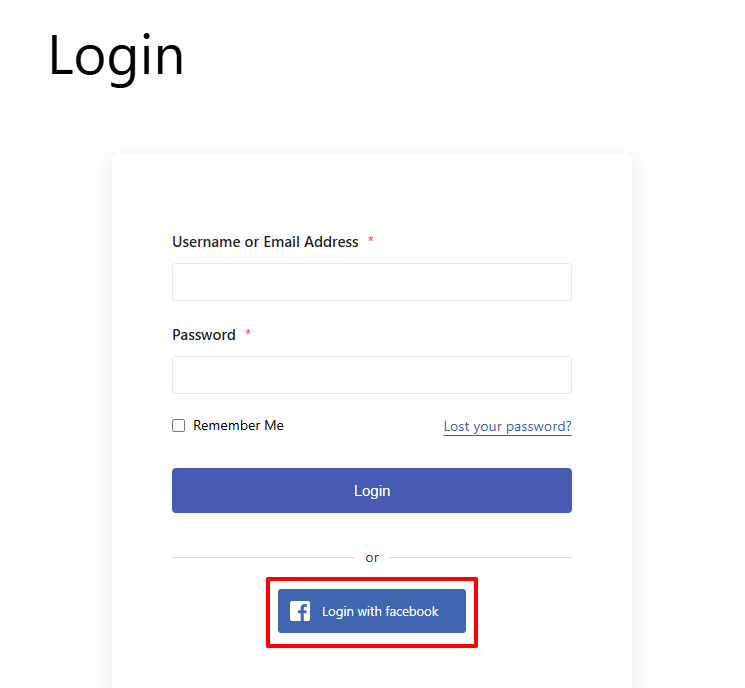Open the Lost your password link
Screen dimensions: 745x688
(x=507, y=426)
